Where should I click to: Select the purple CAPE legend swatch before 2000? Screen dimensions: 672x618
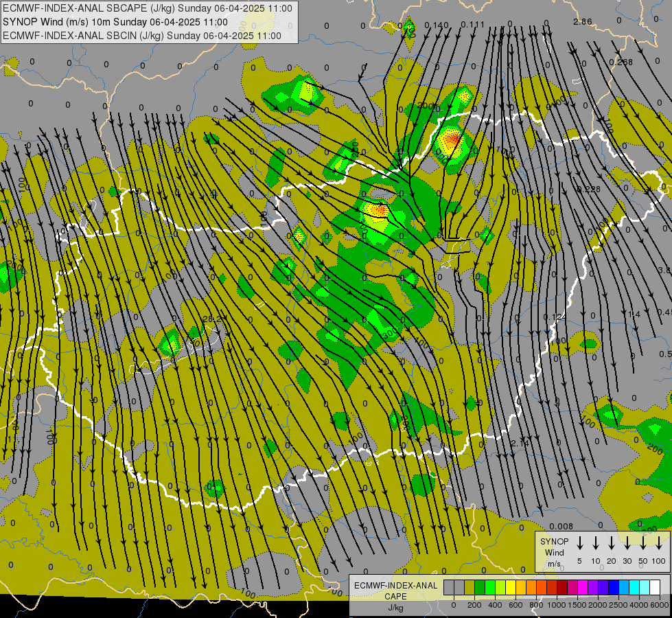pos(592,587)
